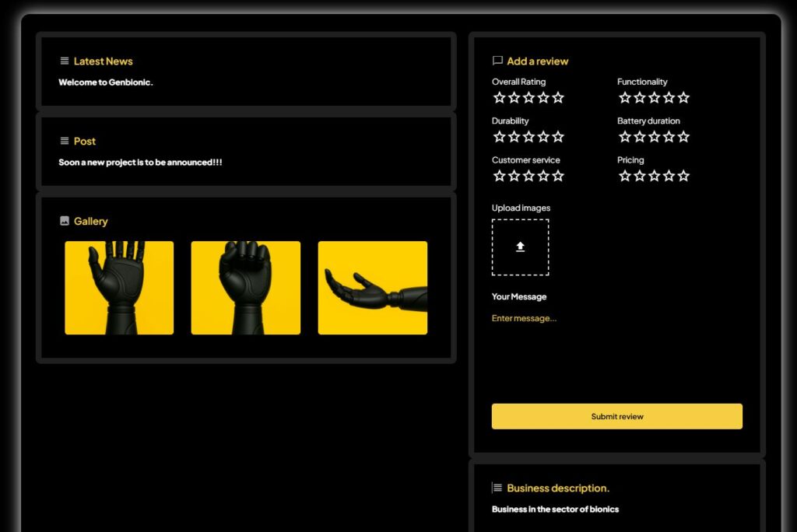Click the Add a review chat icon
Viewport: 797px width, 532px height.
click(497, 61)
